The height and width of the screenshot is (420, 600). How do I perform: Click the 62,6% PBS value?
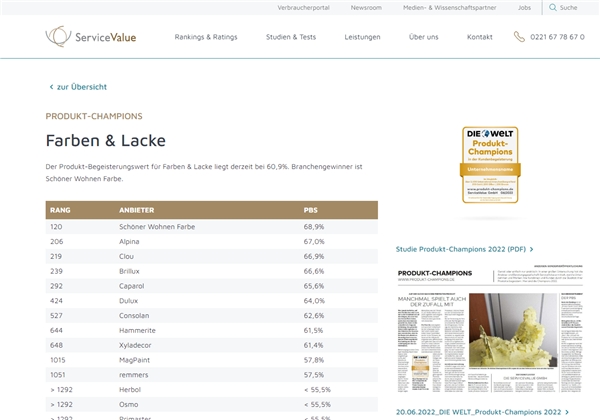pos(314,316)
